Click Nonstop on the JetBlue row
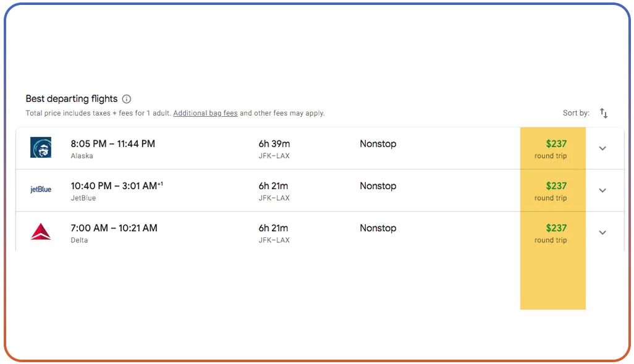 pos(378,186)
